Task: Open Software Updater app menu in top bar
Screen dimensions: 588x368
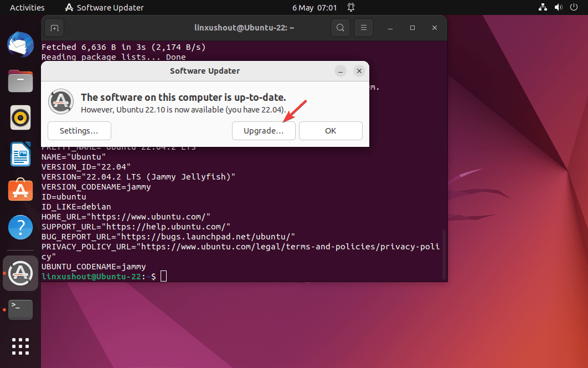Action: pos(104,8)
